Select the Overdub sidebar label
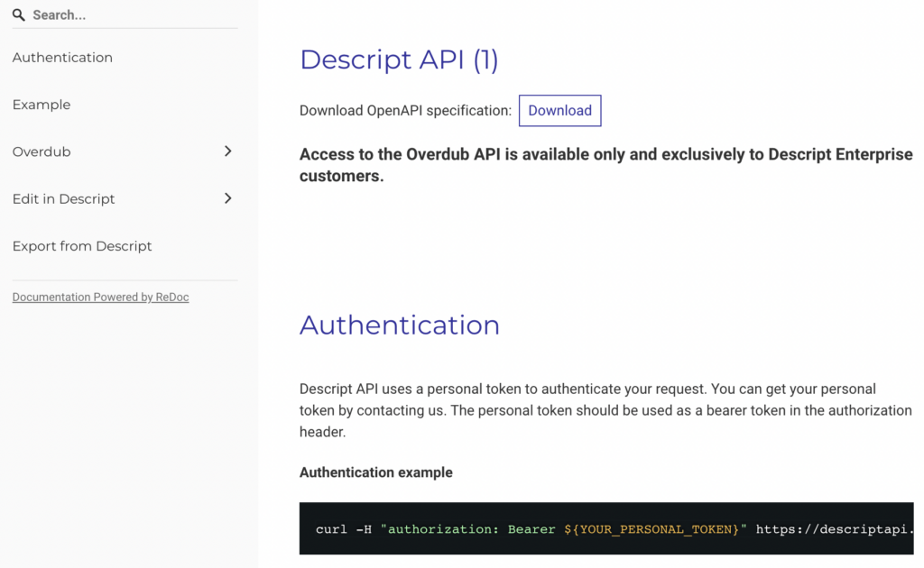 (42, 151)
